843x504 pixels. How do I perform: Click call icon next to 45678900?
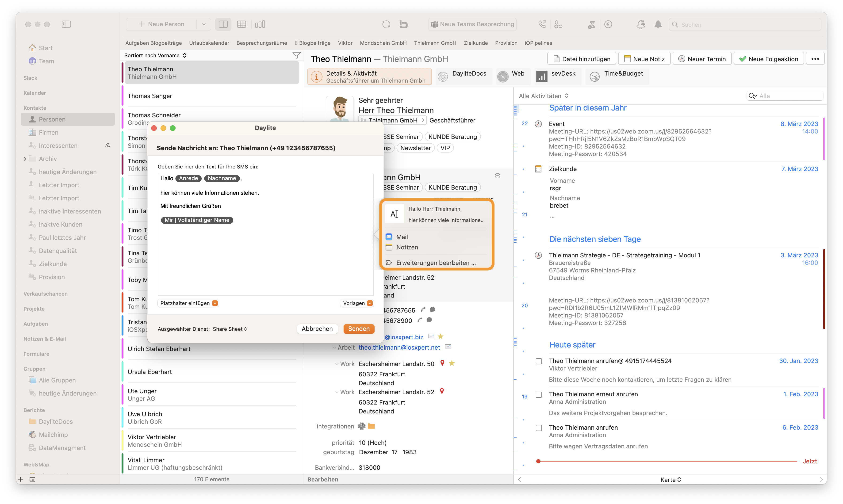pos(420,320)
